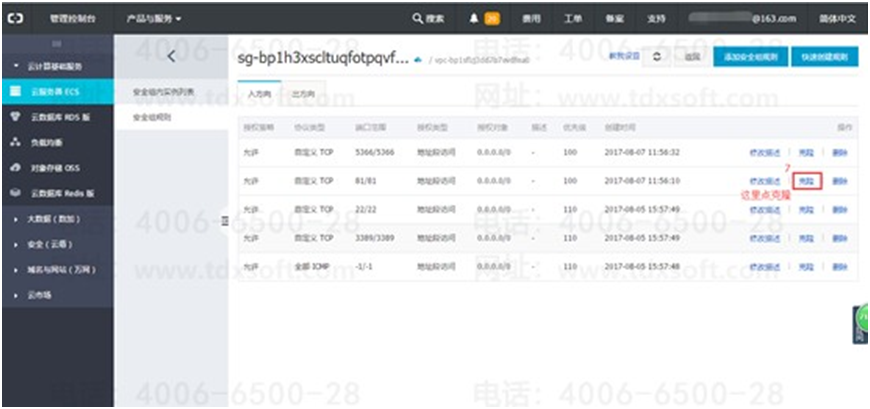Click the sidebar collapse handle
The height and width of the screenshot is (409, 870).
224,220
